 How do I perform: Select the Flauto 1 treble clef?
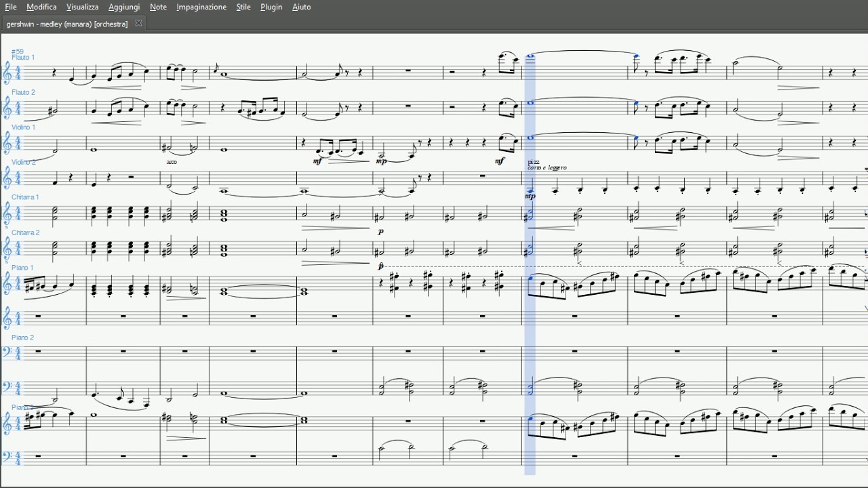(7, 71)
